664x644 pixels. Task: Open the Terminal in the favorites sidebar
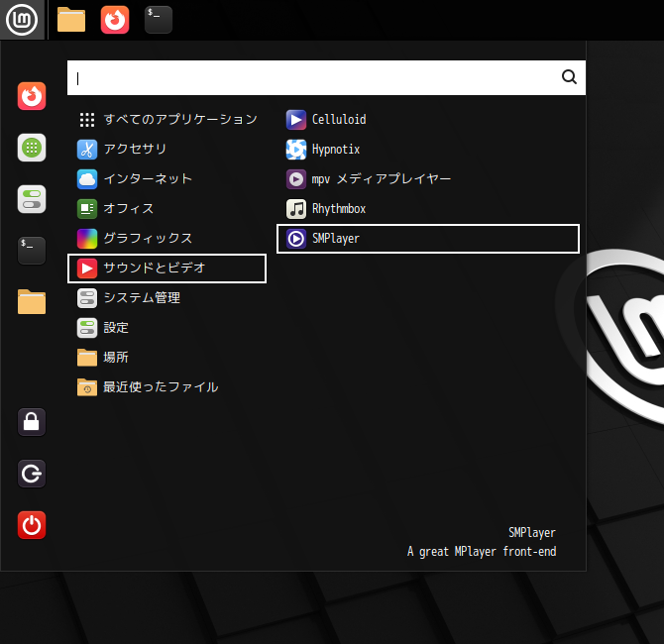(x=32, y=251)
